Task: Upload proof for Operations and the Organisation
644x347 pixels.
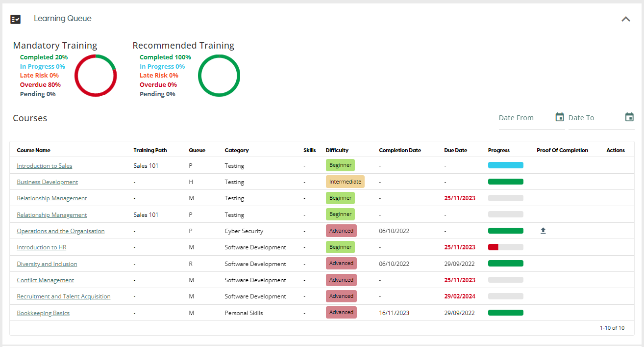Action: click(543, 231)
